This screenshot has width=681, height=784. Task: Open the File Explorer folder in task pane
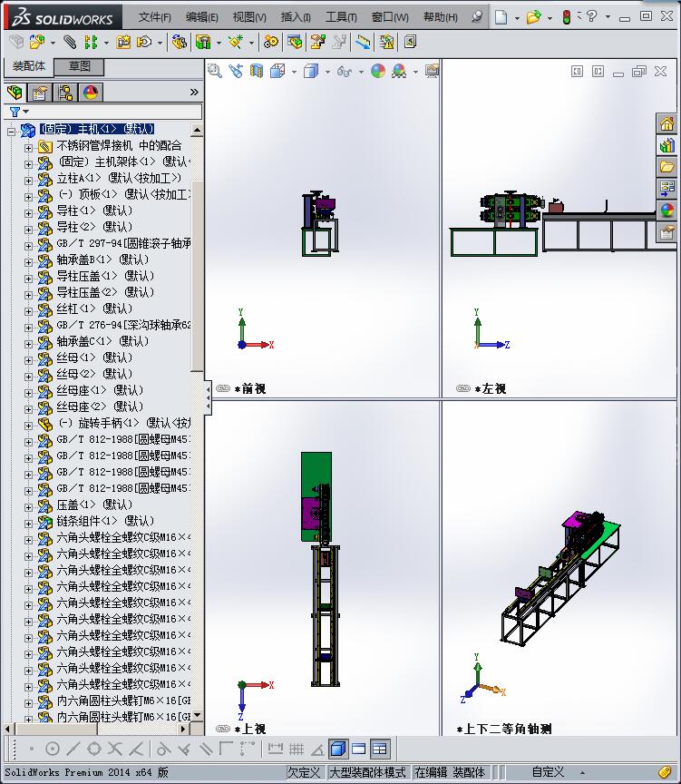(x=666, y=167)
